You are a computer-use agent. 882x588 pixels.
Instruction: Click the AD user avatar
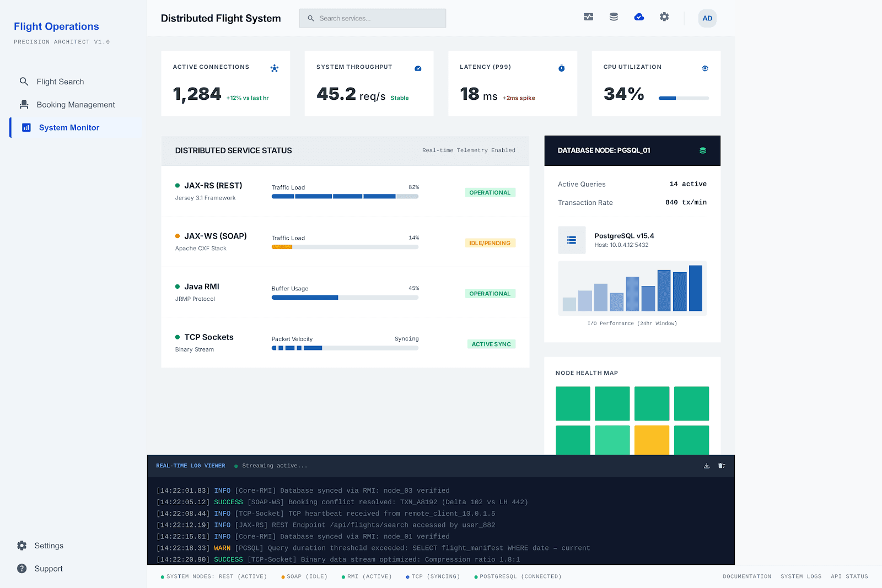(707, 18)
